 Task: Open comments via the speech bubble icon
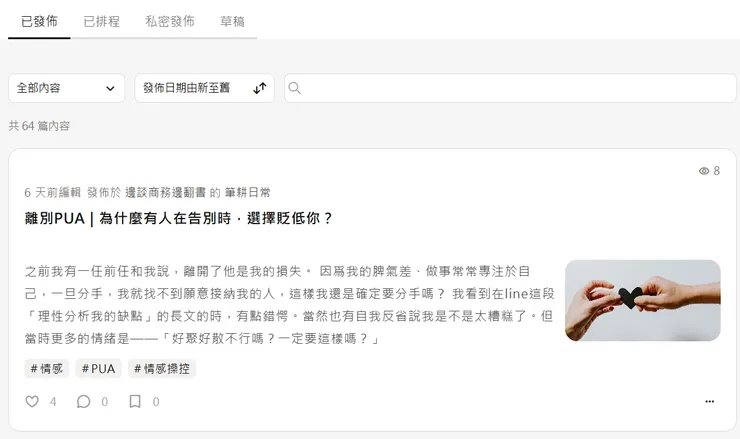click(83, 401)
